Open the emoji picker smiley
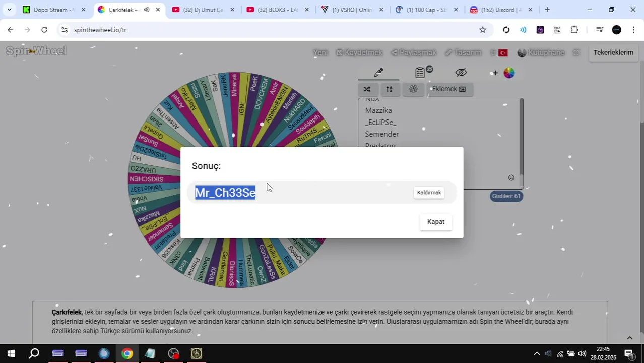Viewport: 644px width, 363px height. tap(511, 177)
